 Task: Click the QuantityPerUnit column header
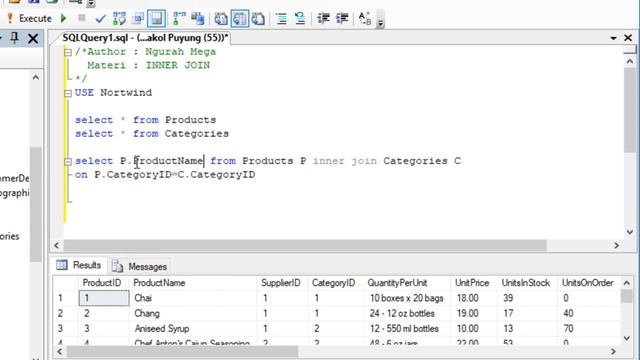pyautogui.click(x=407, y=283)
